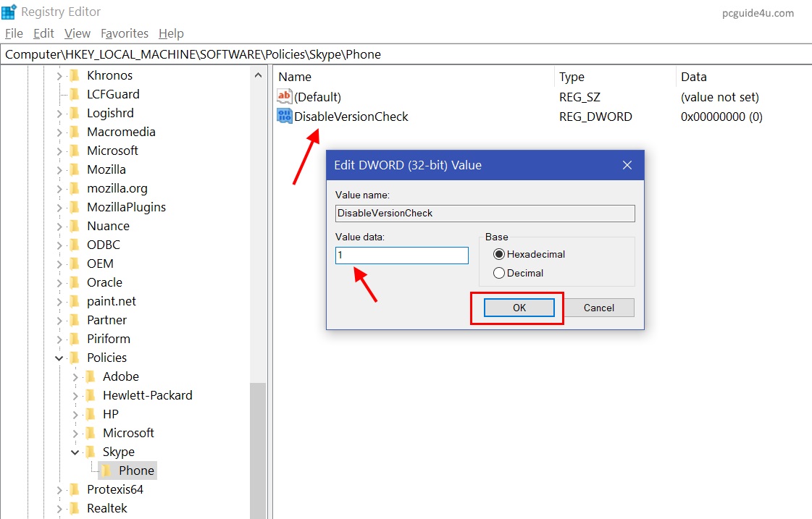
Task: Open the Favorites menu
Action: pyautogui.click(x=124, y=33)
